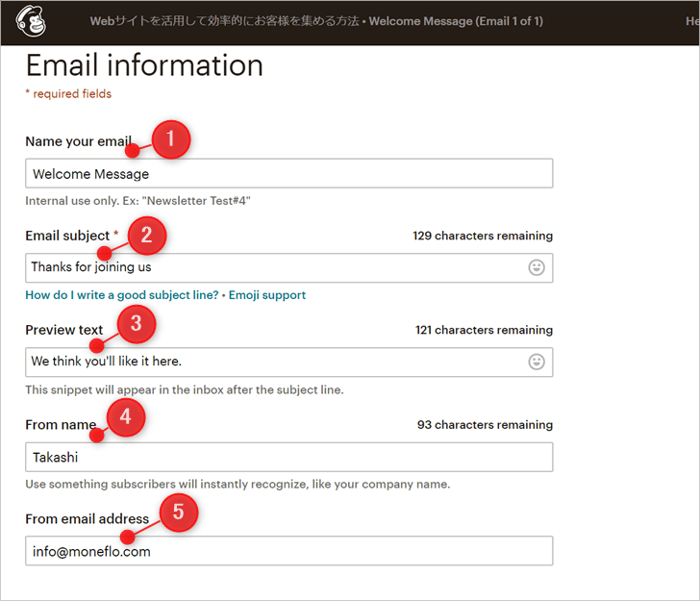This screenshot has width=700, height=601.
Task: Focus the Welcome Message name input
Action: [288, 173]
